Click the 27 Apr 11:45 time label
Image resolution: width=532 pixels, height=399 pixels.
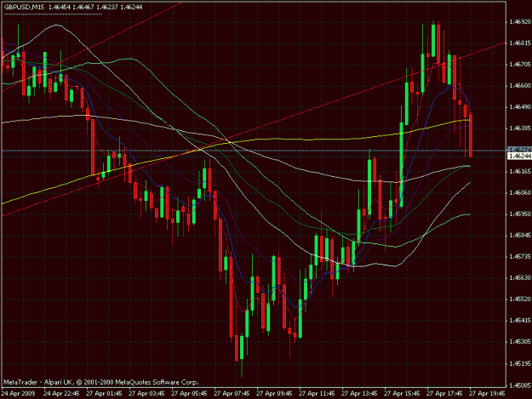click(x=317, y=394)
